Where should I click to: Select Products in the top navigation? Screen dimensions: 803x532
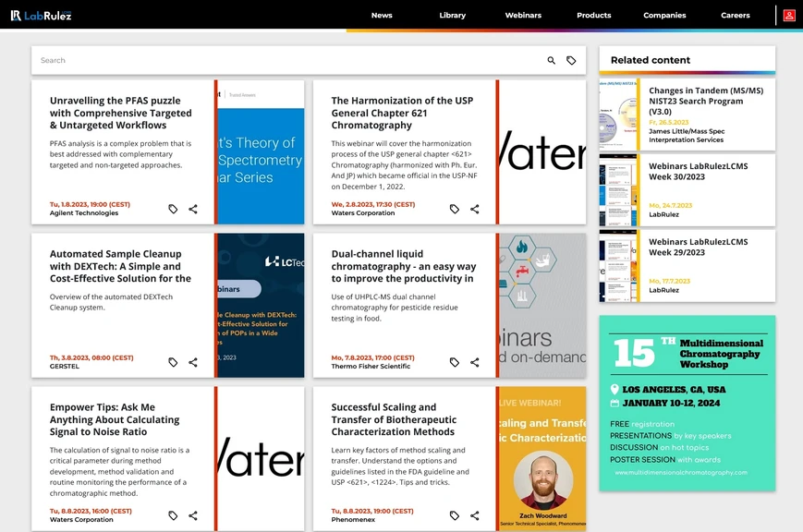pos(593,16)
